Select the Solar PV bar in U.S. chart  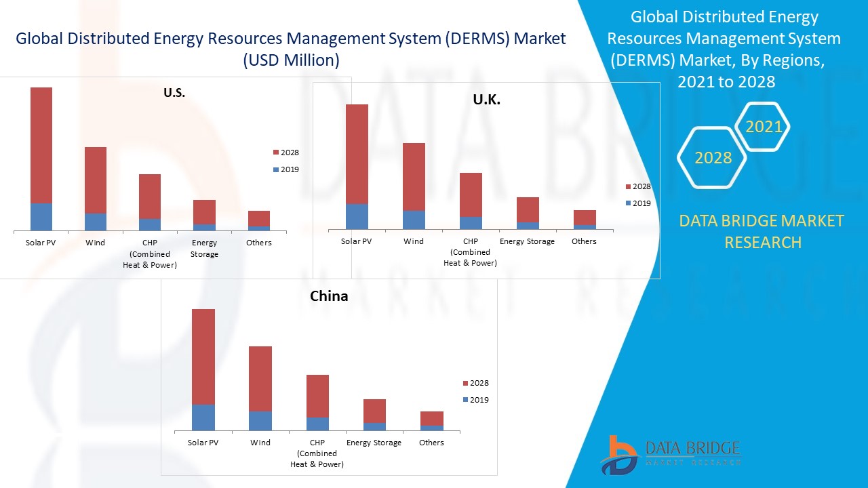41,159
